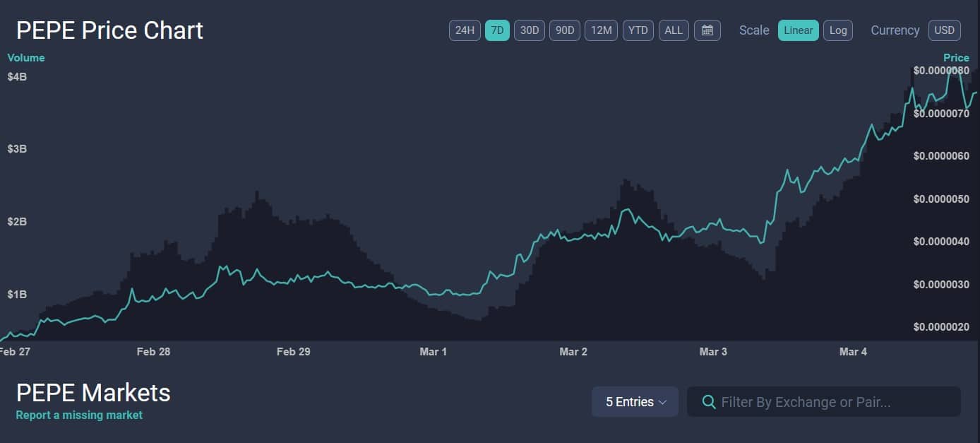This screenshot has height=443, width=980.
Task: Open the USD currency selector
Action: click(944, 30)
